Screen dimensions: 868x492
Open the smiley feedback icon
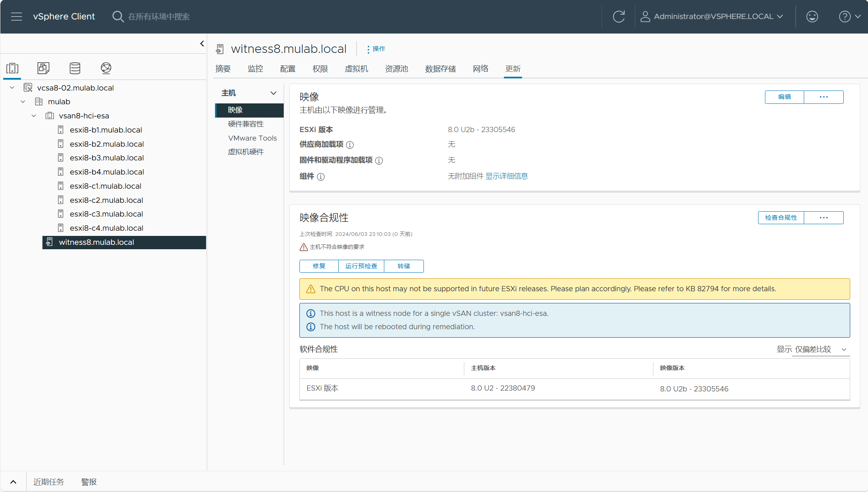tap(812, 17)
